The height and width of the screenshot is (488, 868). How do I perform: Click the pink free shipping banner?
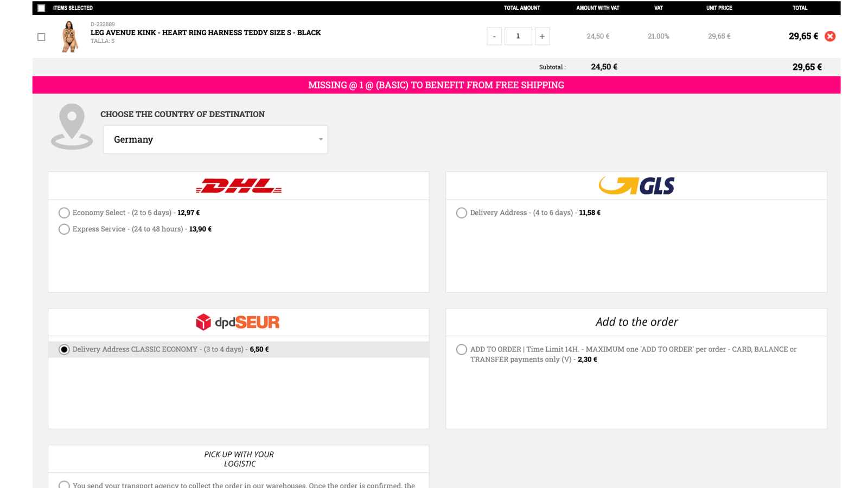[x=436, y=85]
